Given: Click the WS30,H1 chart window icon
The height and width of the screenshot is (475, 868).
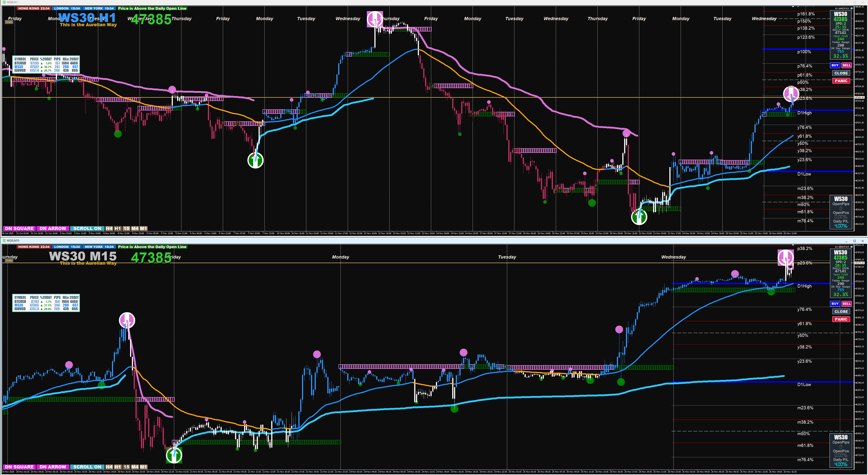Looking at the screenshot, I should 4,2.
